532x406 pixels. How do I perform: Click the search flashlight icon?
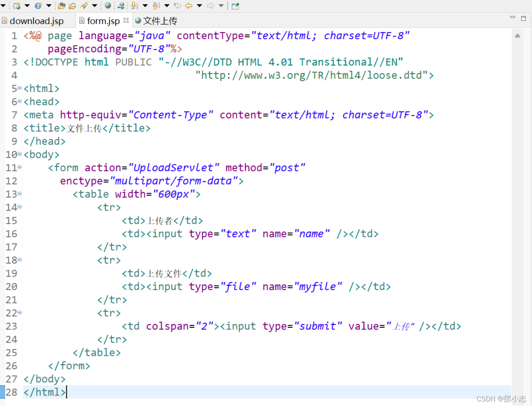tap(84, 6)
